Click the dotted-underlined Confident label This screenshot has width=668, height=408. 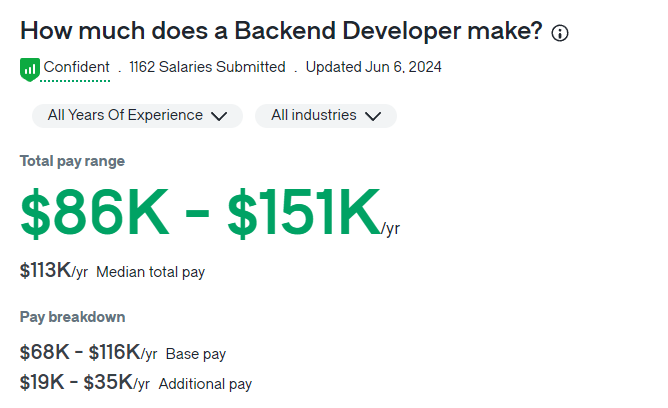tap(76, 68)
